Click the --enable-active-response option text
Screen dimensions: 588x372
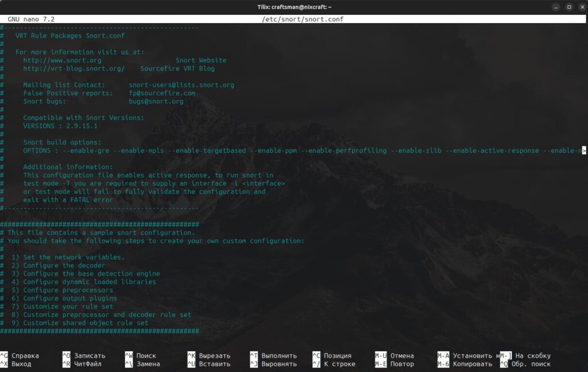point(492,150)
